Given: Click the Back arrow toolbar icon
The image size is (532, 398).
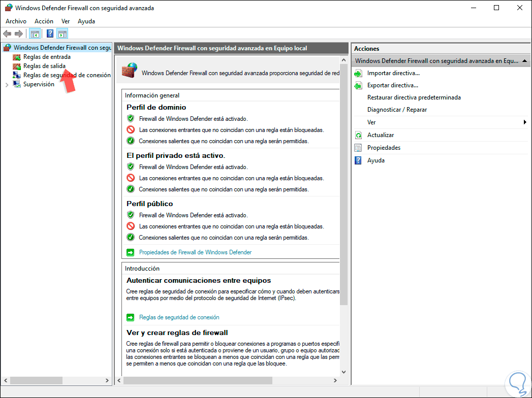Looking at the screenshot, I should pyautogui.click(x=7, y=34).
